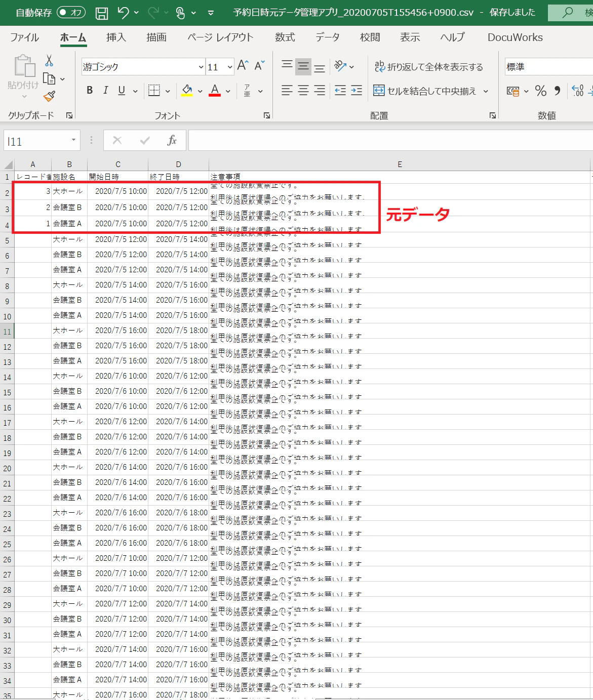The width and height of the screenshot is (593, 700).
Task: Apply percent style
Action: click(x=541, y=91)
